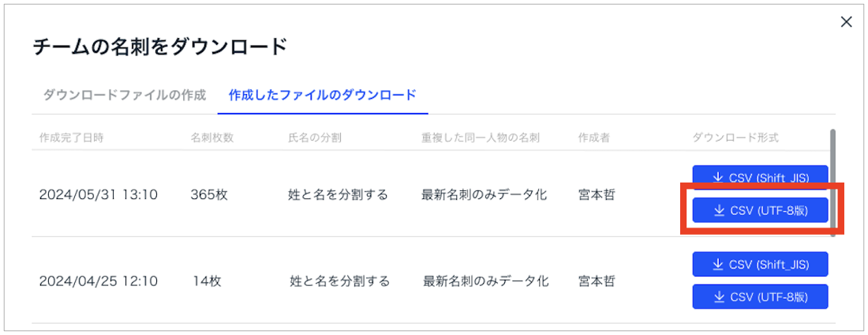868x335 pixels.
Task: Download CSV (Shift_JIS) for 2024/04/25 file
Action: (760, 264)
